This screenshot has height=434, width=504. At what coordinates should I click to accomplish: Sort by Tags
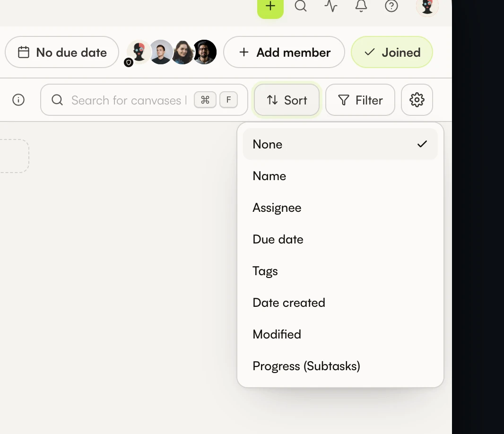point(340,271)
